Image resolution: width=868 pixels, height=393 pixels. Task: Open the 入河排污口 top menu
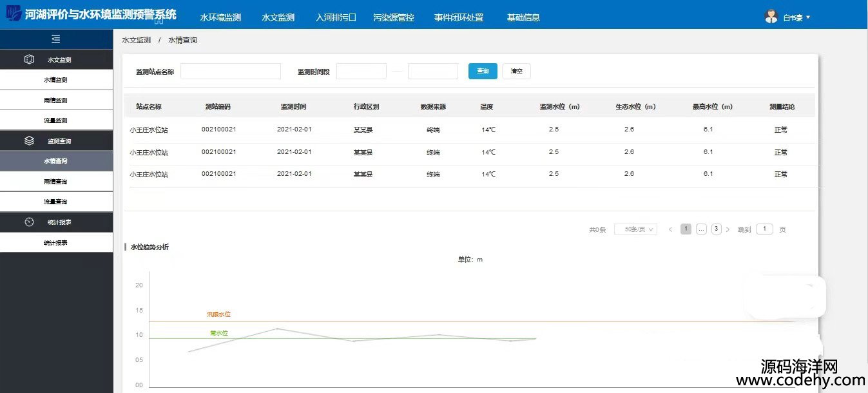(336, 17)
